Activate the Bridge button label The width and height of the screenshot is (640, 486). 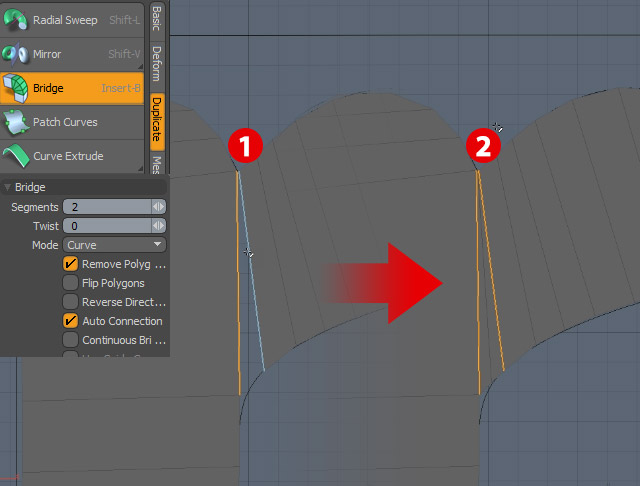click(48, 88)
